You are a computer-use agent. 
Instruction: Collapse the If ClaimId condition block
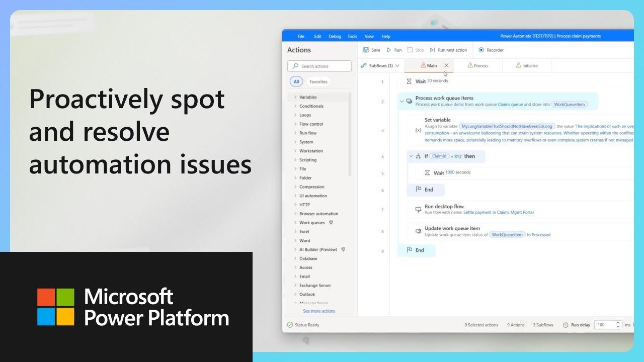click(x=411, y=156)
